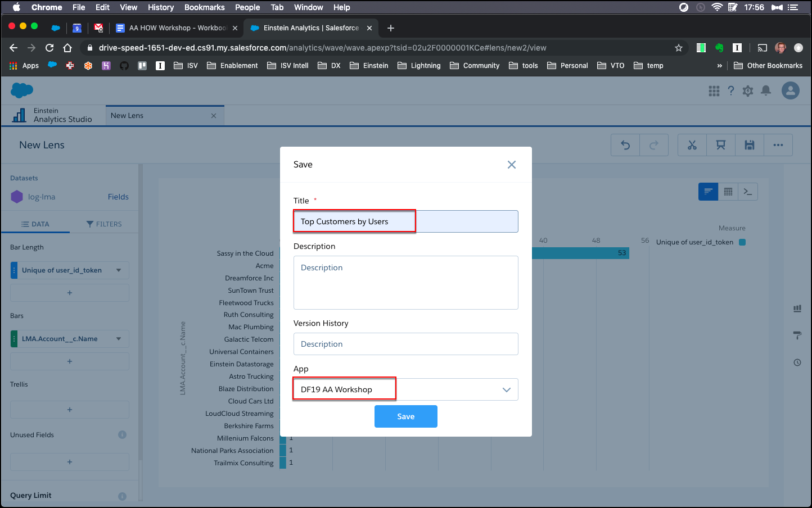Expand LMA.Account__c.Name grouping dropdown
This screenshot has width=812, height=508.
coord(119,339)
